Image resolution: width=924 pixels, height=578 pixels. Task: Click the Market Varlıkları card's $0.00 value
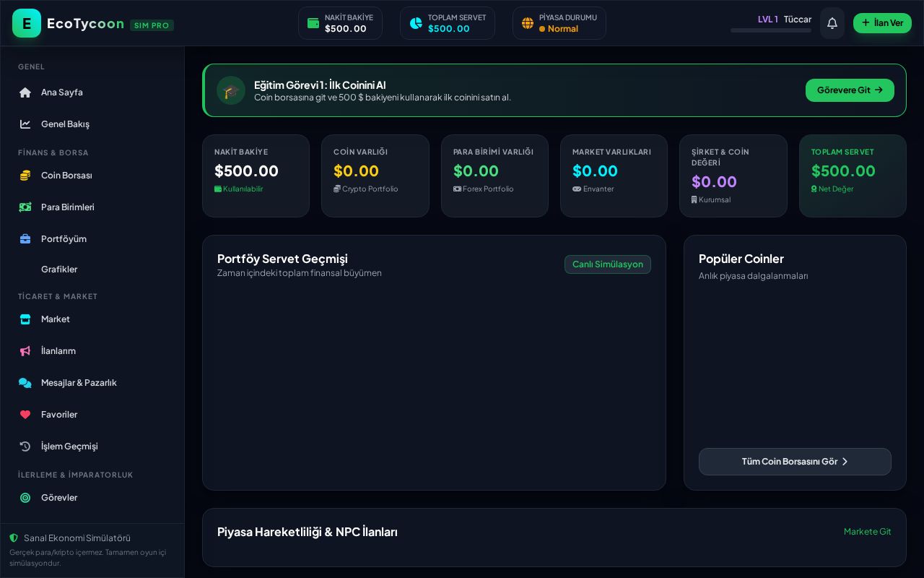click(x=595, y=171)
